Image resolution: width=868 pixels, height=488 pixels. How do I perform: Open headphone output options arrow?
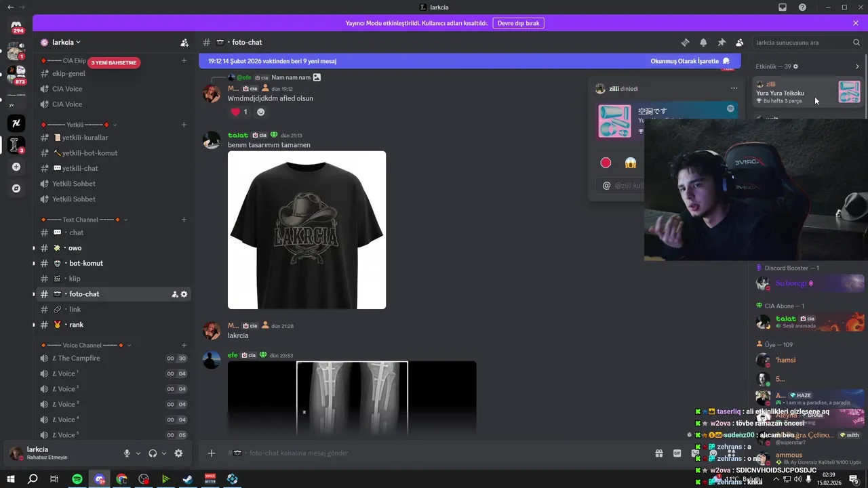164,453
